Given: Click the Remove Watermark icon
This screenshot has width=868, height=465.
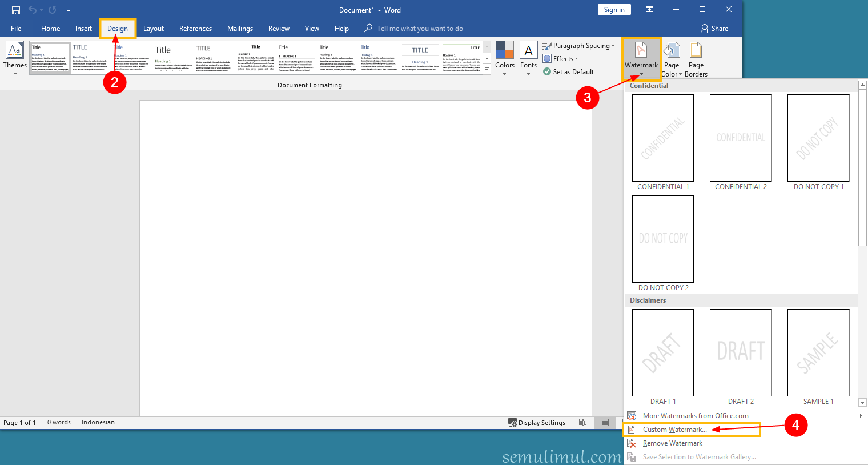Looking at the screenshot, I should (x=632, y=443).
